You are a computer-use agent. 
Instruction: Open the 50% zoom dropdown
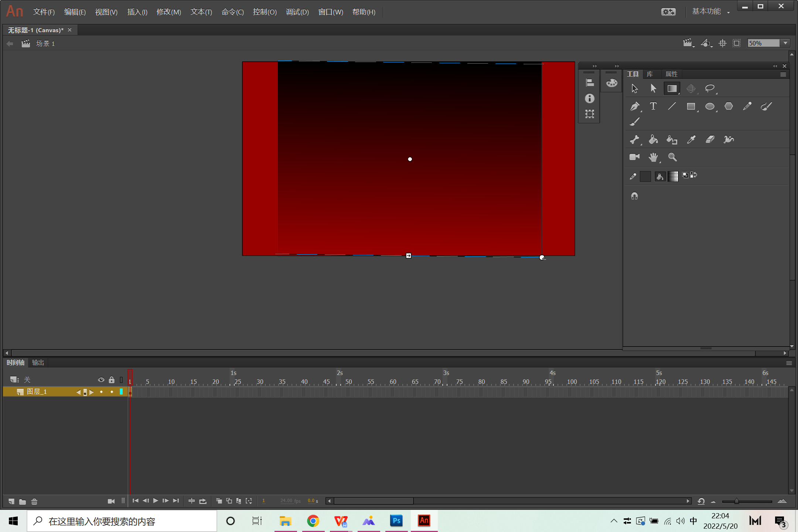[x=785, y=43]
